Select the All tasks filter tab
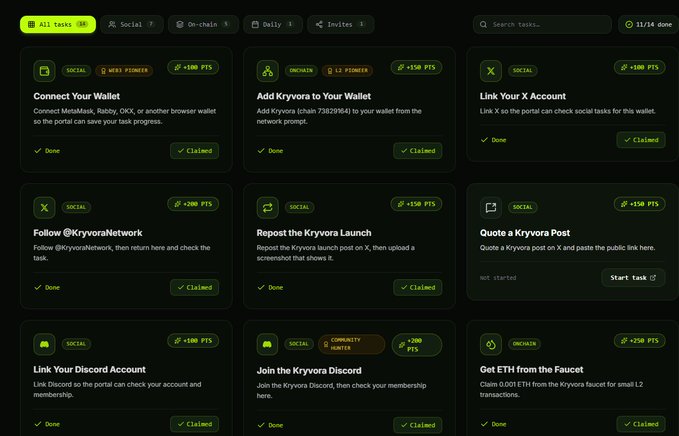This screenshot has height=436, width=679. click(58, 25)
